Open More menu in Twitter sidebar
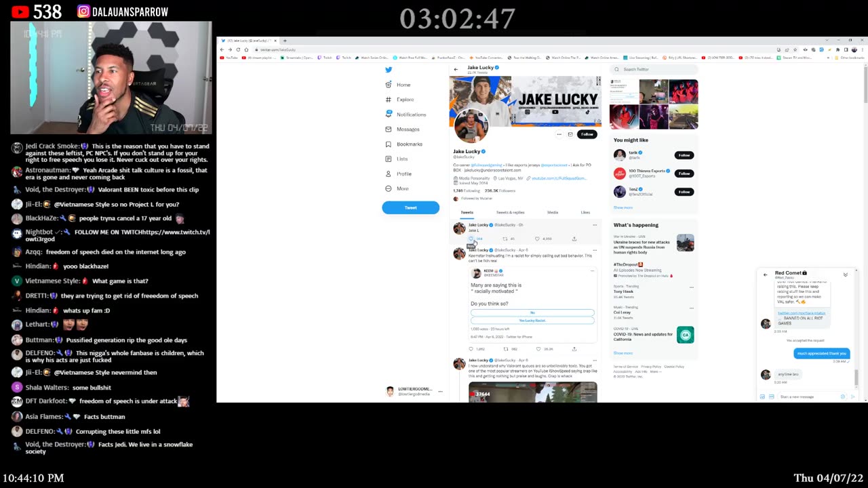Viewport: 868px width, 488px height. pos(397,188)
